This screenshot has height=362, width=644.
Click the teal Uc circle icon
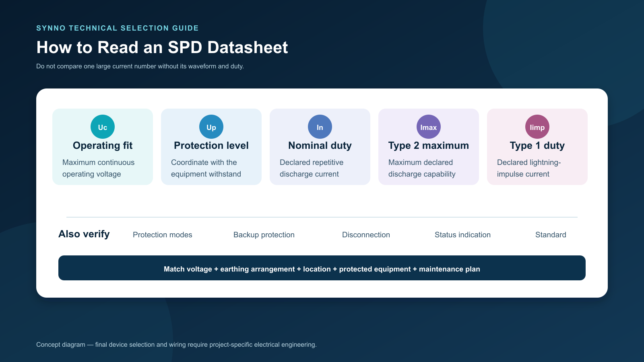tap(103, 127)
